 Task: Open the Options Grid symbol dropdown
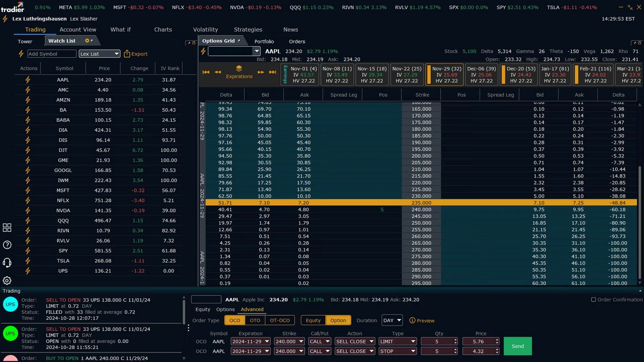tap(257, 51)
